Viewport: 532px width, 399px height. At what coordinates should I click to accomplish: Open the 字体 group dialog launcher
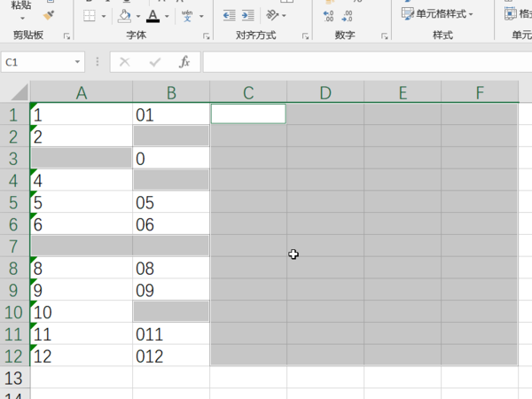[x=207, y=36]
